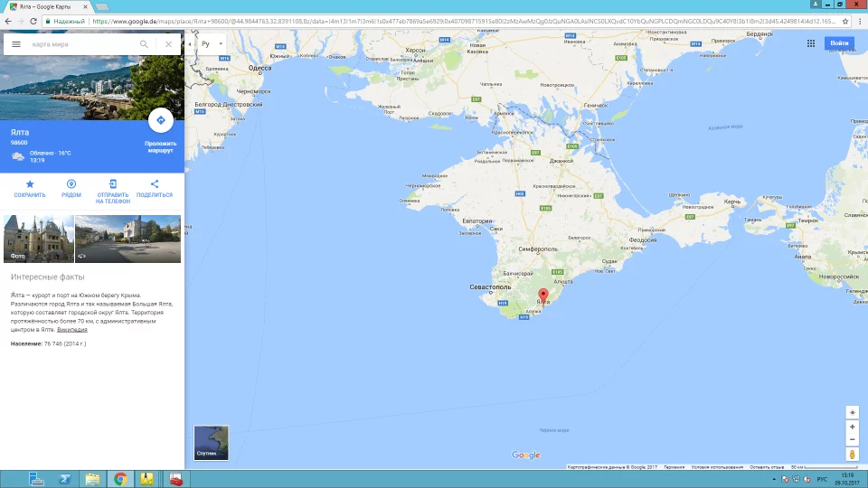Open File Explorer from the taskbar

(x=92, y=479)
